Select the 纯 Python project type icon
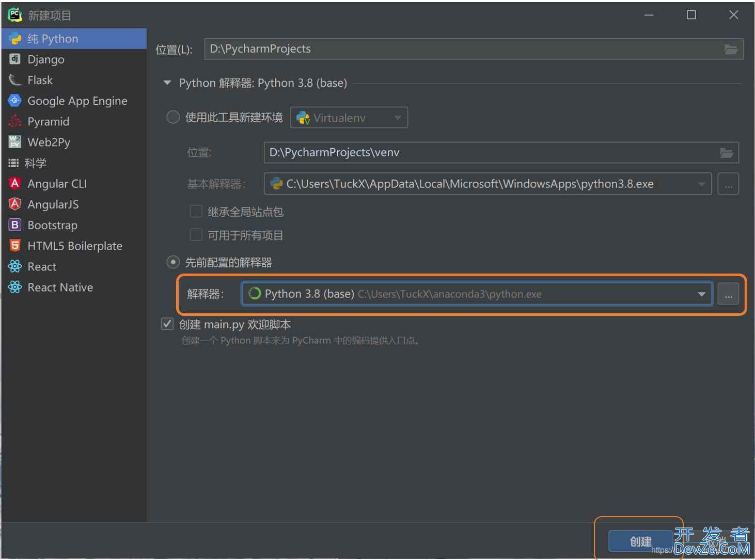 (x=15, y=39)
